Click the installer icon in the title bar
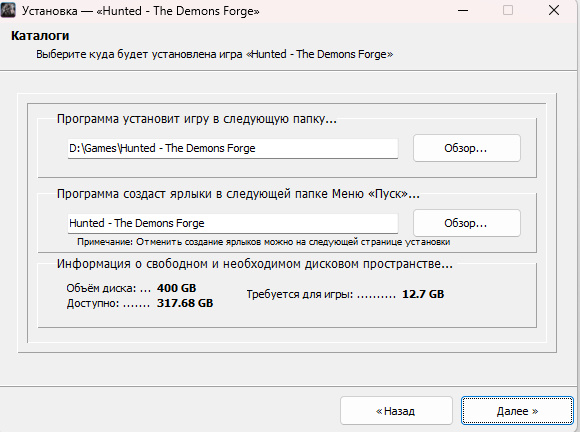 (x=8, y=10)
